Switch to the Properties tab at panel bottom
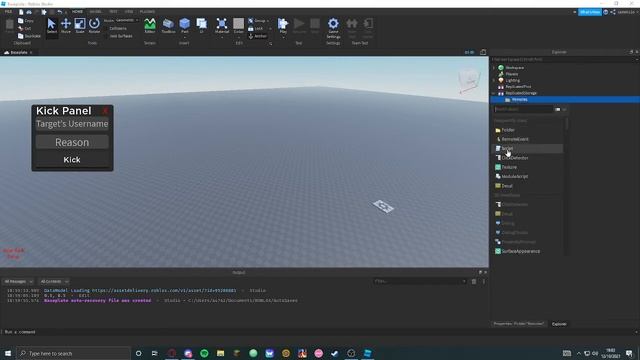 point(518,324)
